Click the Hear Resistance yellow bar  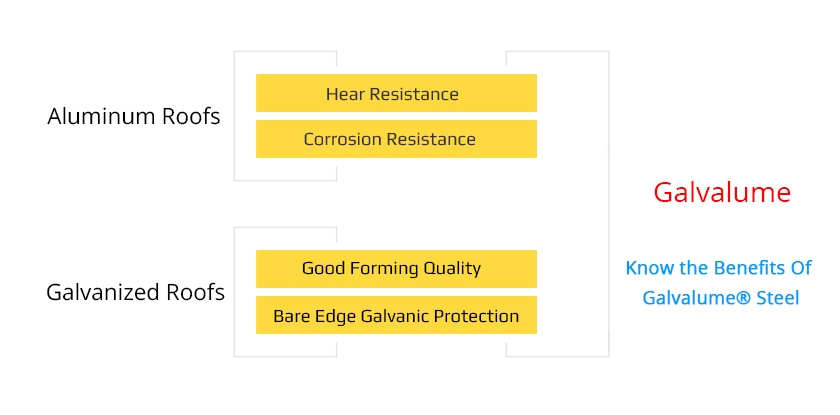point(396,93)
